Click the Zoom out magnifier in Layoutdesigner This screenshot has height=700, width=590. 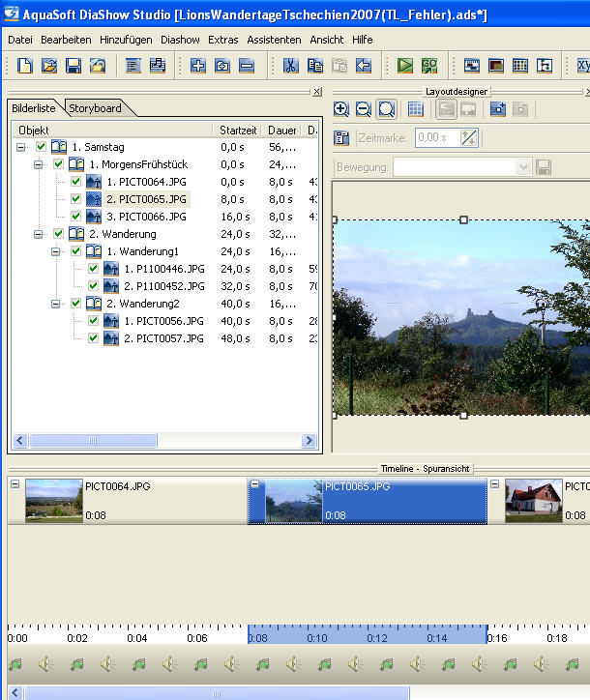364,109
